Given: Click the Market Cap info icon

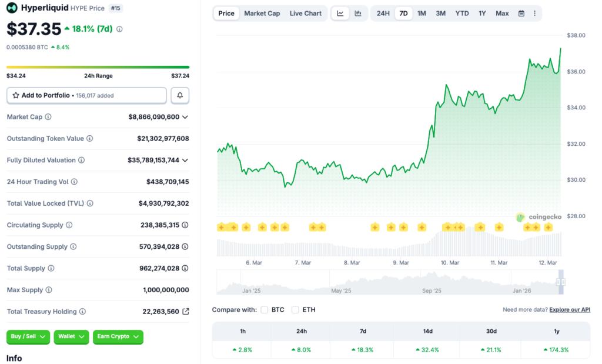Looking at the screenshot, I should coord(48,117).
